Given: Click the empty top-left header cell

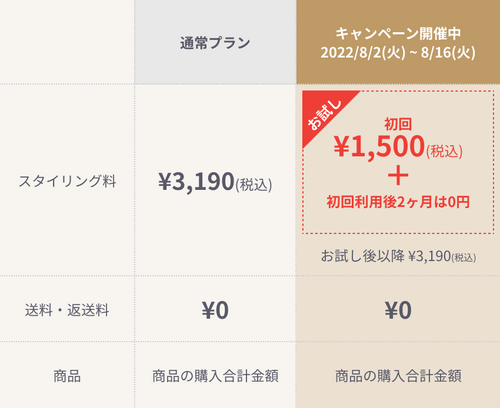Looking at the screenshot, I should pos(67,42).
